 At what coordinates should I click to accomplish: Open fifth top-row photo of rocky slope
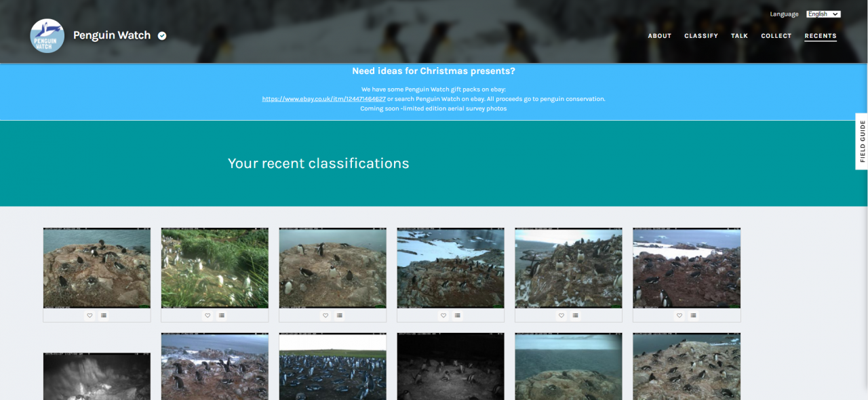(x=569, y=268)
